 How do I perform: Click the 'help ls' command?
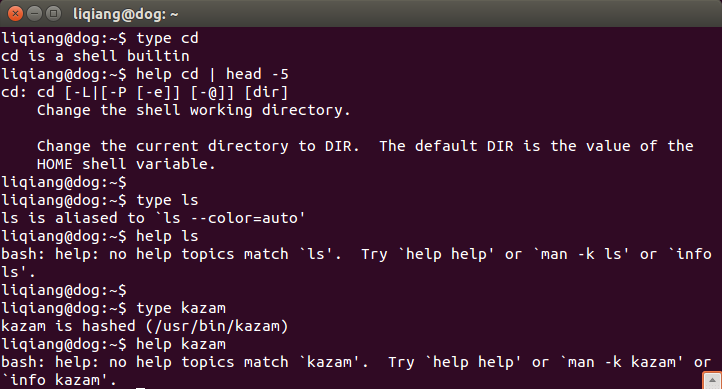(x=167, y=236)
